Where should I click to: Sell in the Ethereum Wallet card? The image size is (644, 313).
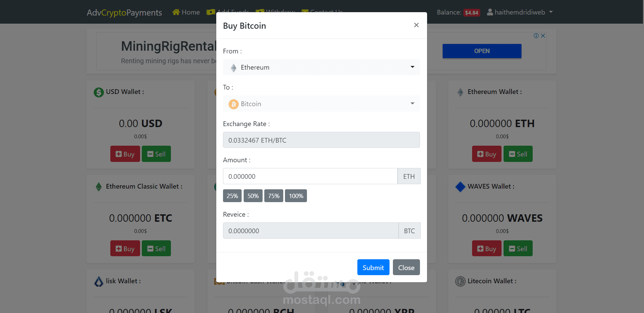pyautogui.click(x=518, y=154)
